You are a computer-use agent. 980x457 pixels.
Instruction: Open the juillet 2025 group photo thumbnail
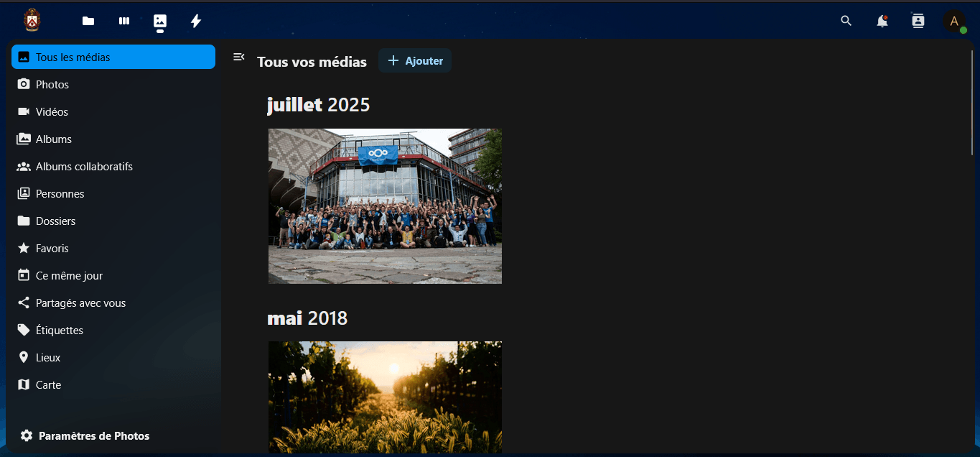[x=385, y=206]
